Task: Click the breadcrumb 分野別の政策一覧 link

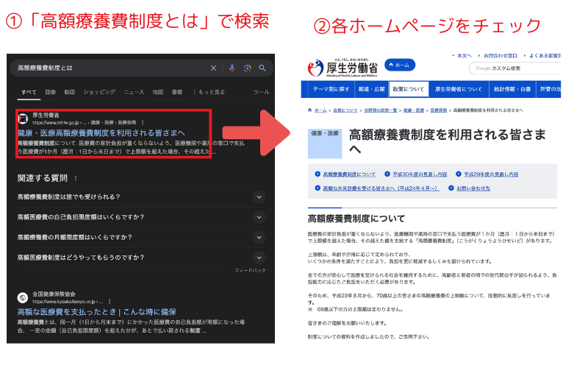Action: pos(380,110)
